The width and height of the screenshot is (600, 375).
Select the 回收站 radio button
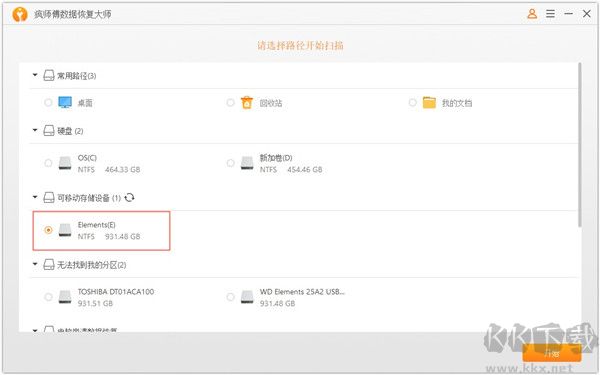230,103
